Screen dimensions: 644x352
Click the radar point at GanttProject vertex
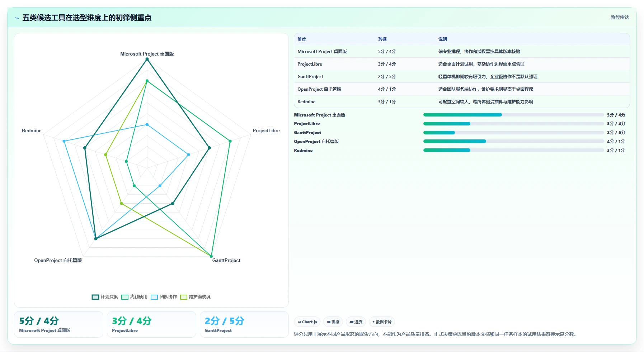pos(211,256)
